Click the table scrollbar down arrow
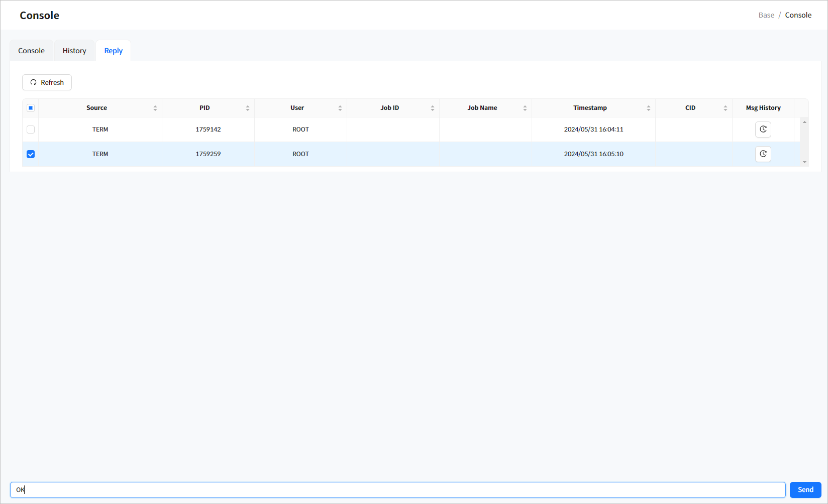This screenshot has height=504, width=828. (x=804, y=162)
